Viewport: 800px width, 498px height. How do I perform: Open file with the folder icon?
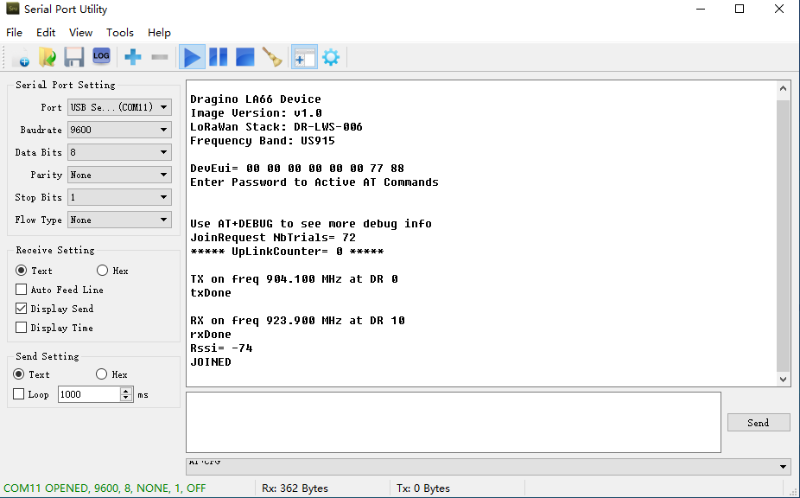pos(47,57)
